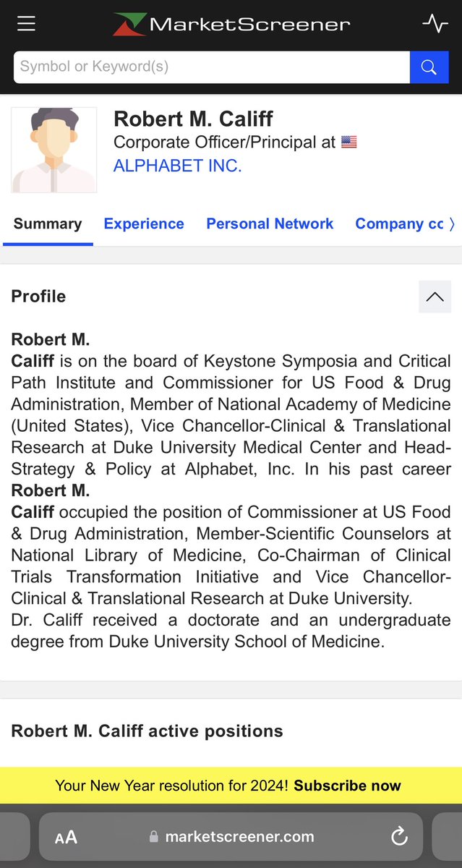Open the hamburger navigation menu

(x=26, y=24)
